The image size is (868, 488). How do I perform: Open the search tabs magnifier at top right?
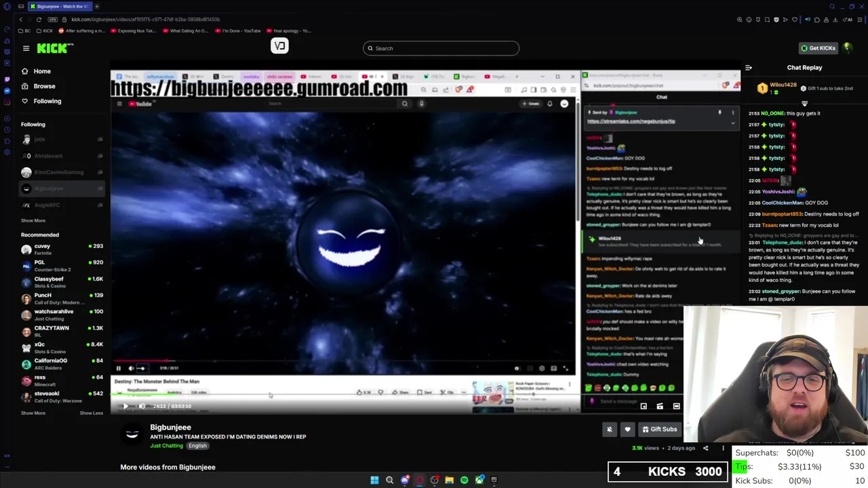tap(833, 6)
